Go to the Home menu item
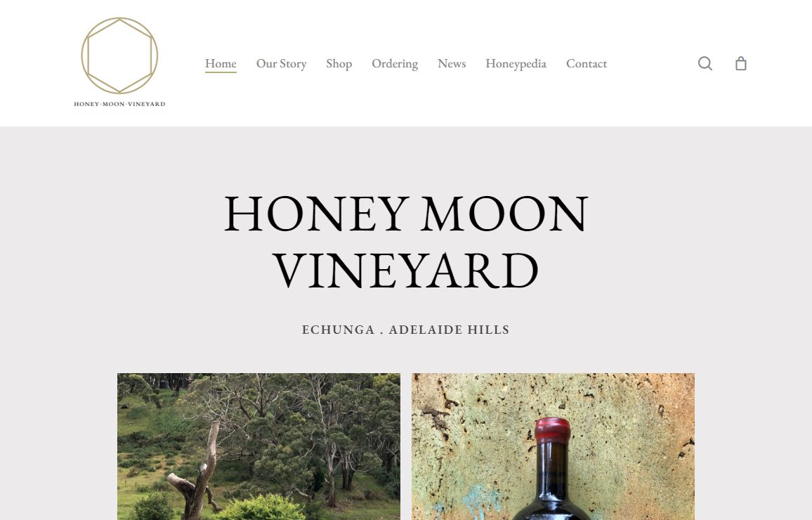 coord(221,63)
